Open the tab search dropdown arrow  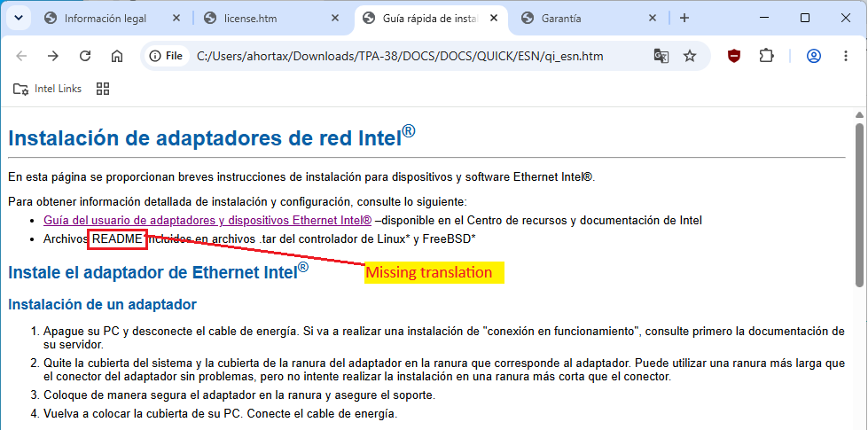pos(19,18)
